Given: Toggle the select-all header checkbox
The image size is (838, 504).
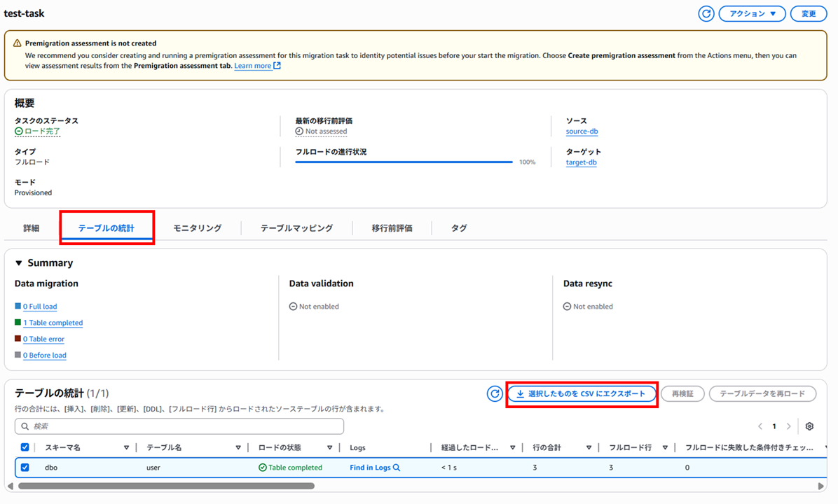Looking at the screenshot, I should (x=25, y=447).
